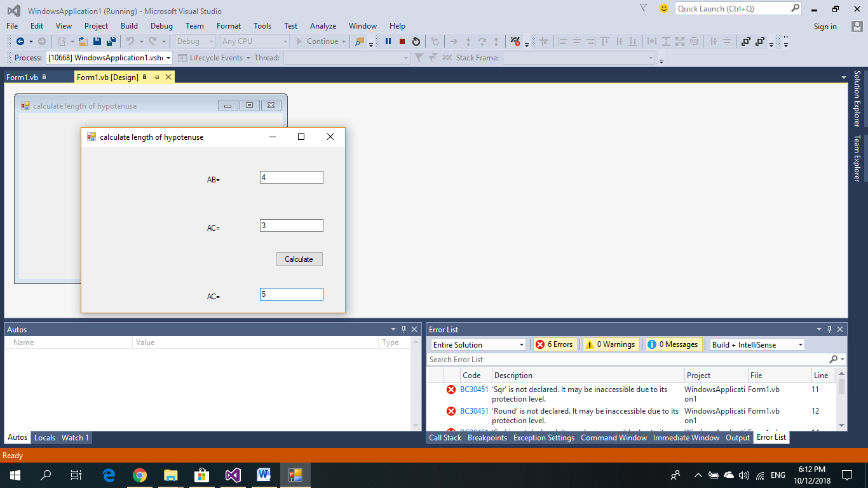Viewport: 868px width, 488px height.
Task: Click the Bring to Front icon
Action: (x=745, y=41)
